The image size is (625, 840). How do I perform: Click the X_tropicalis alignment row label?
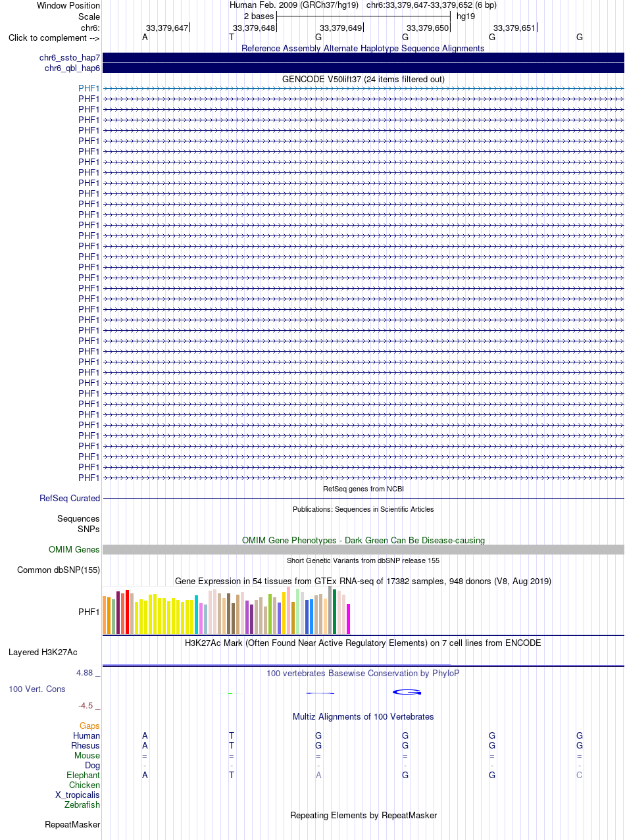point(78,795)
